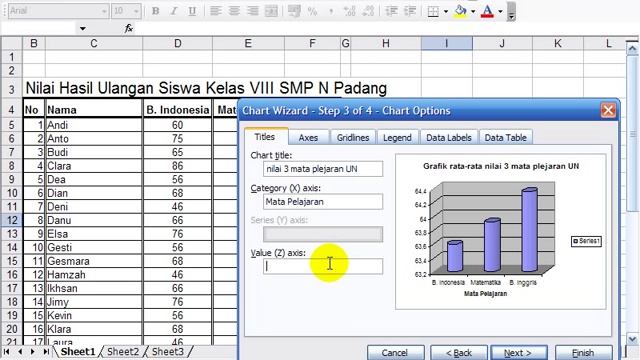
Task: Switch to the Data Table tab
Action: tap(505, 138)
